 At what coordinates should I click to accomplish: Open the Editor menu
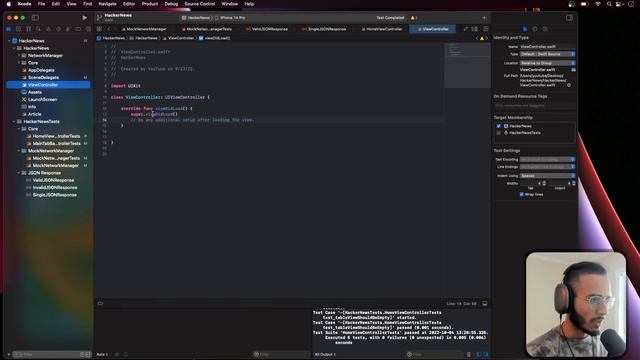129,4
